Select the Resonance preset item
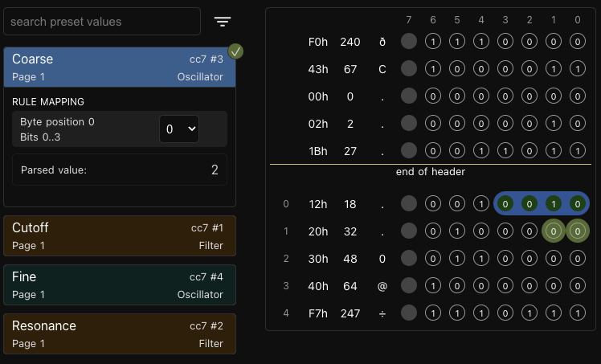The image size is (601, 364). [120, 334]
